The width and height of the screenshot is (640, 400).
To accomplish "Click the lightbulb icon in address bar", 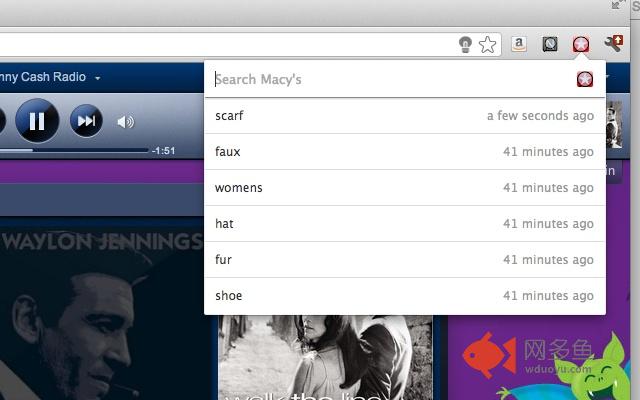I will tap(465, 44).
